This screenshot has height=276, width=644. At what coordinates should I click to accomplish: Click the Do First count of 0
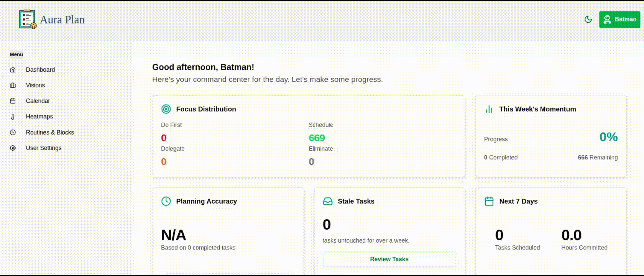tap(164, 138)
